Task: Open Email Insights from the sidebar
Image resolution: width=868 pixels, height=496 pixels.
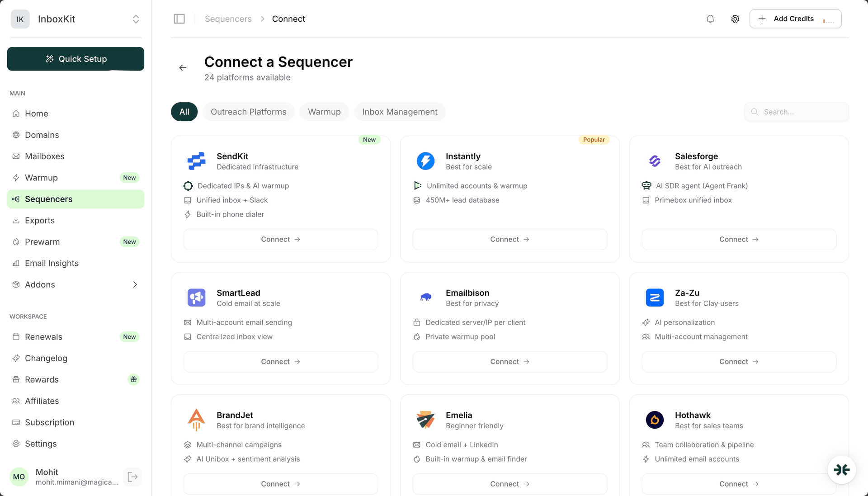Action: [52, 263]
